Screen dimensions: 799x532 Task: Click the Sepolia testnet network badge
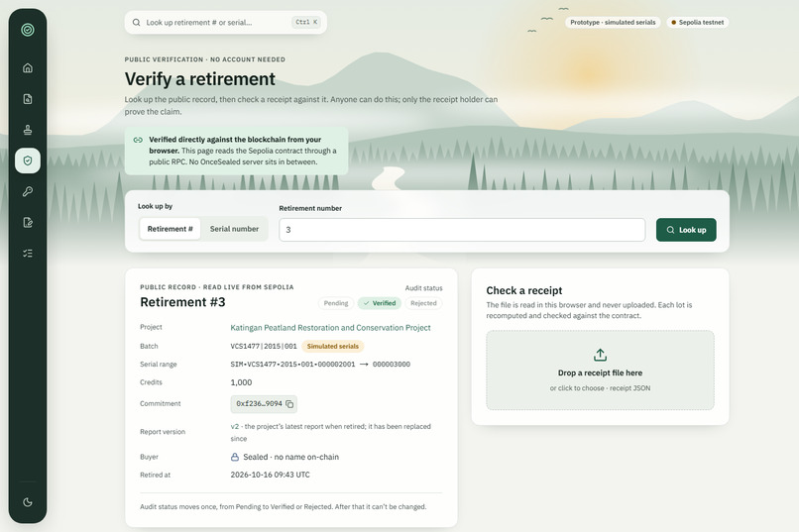[697, 23]
